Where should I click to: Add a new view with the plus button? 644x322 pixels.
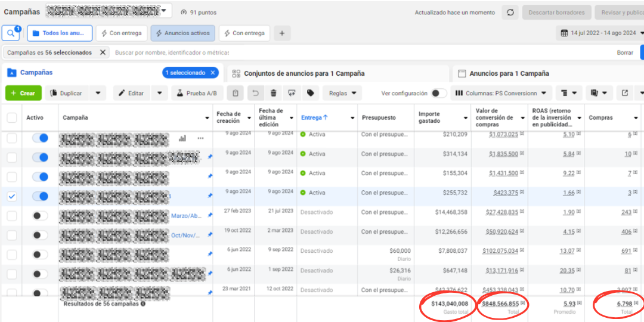(x=281, y=33)
